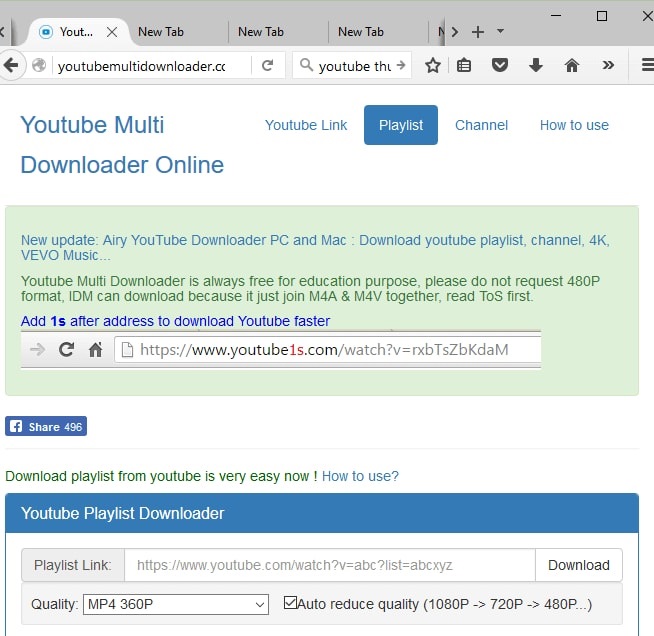Image resolution: width=654 pixels, height=636 pixels.
Task: Maximize the browser window
Action: point(601,16)
